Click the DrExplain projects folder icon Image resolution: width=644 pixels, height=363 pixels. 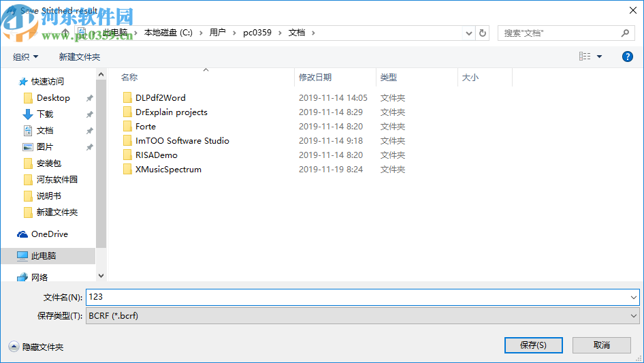click(x=128, y=112)
